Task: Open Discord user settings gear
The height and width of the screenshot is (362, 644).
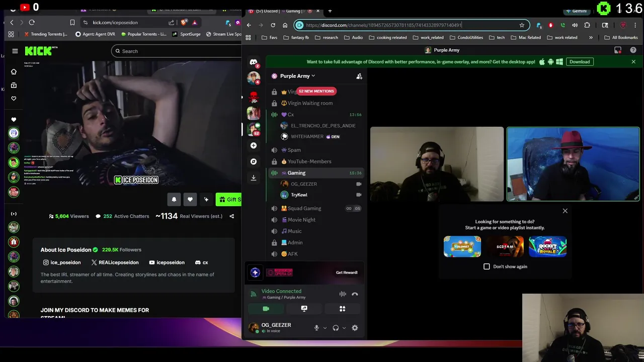Action: 355,328
